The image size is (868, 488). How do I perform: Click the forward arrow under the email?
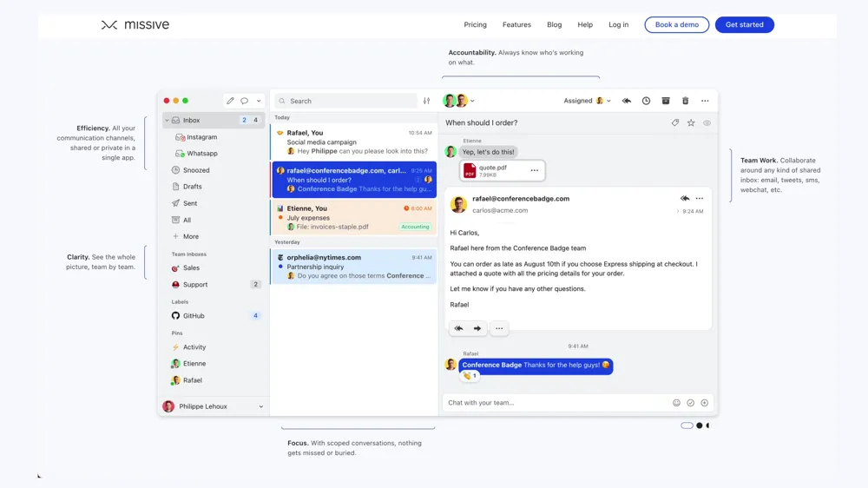[x=477, y=328]
